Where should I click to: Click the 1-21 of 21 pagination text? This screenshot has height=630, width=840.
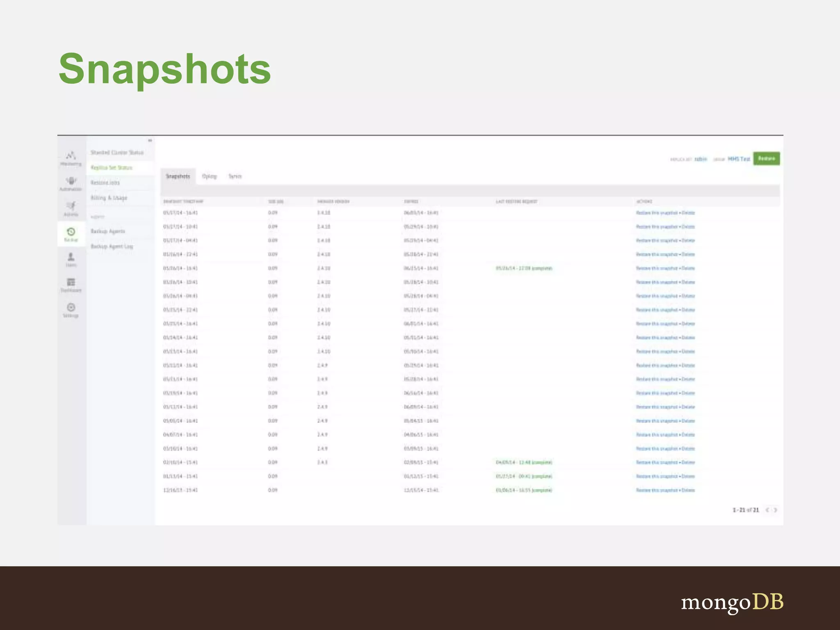coord(746,510)
